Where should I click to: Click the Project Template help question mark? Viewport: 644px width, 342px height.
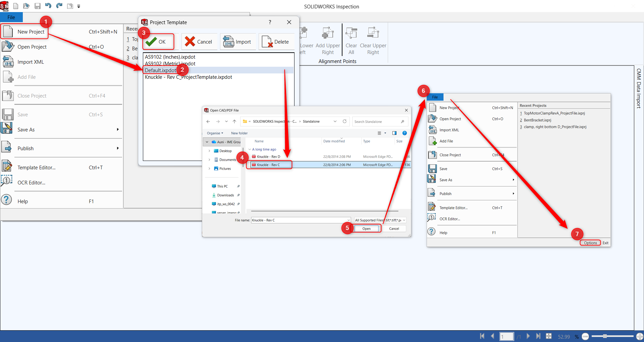click(x=270, y=22)
